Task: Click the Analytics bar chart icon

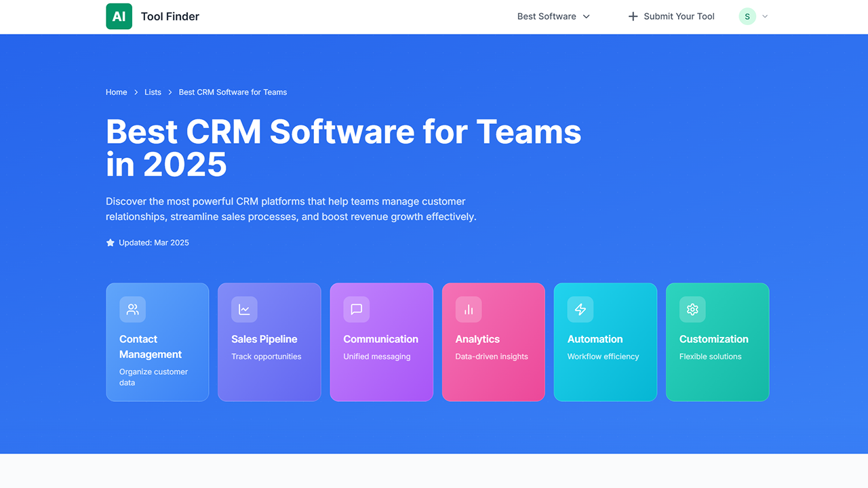Action: (x=469, y=309)
